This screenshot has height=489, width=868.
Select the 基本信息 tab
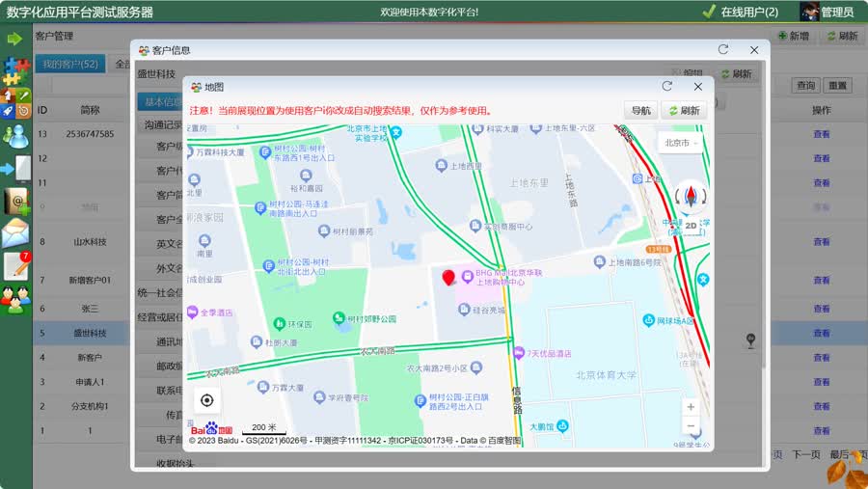point(161,101)
